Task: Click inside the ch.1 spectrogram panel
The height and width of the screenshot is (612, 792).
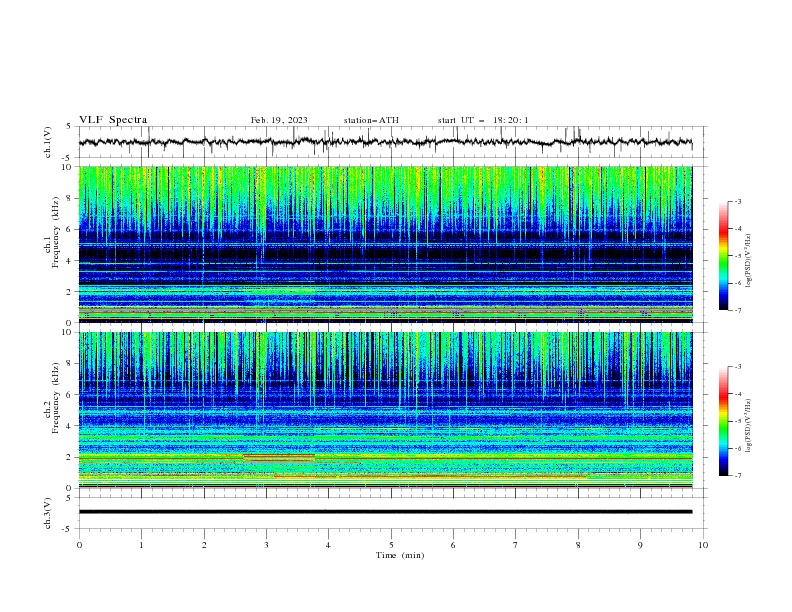Action: pos(385,244)
